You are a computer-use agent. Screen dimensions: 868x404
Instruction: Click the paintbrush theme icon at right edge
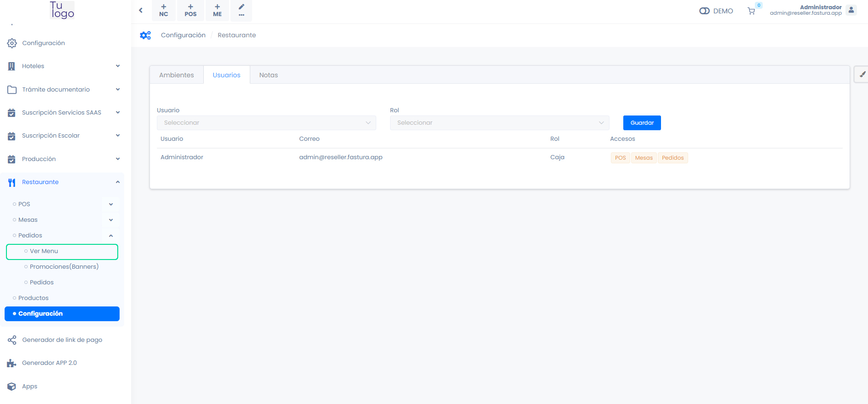862,74
